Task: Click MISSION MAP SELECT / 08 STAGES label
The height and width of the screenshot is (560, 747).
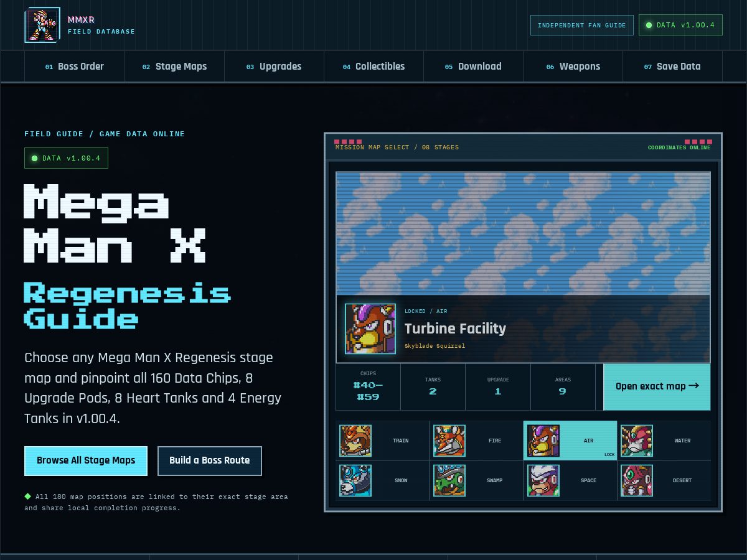Action: [x=397, y=147]
